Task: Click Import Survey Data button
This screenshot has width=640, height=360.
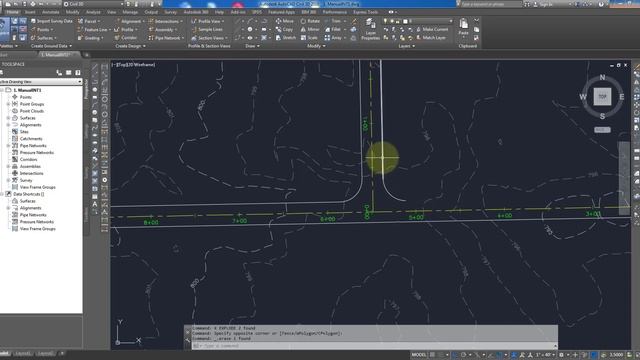Action: [x=51, y=21]
